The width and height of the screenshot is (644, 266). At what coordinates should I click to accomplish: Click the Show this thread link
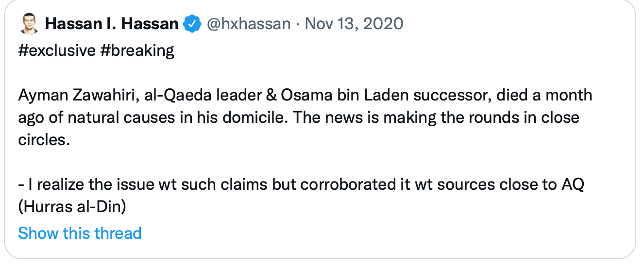80,233
